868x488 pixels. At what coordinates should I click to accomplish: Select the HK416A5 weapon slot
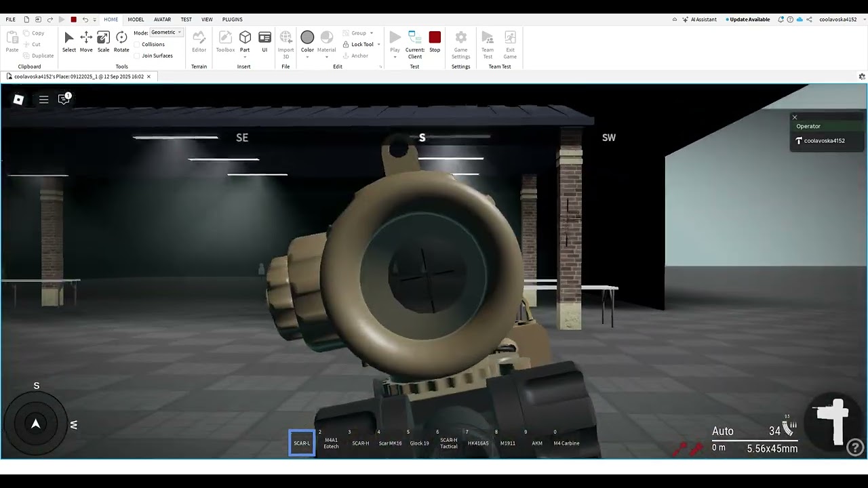478,443
